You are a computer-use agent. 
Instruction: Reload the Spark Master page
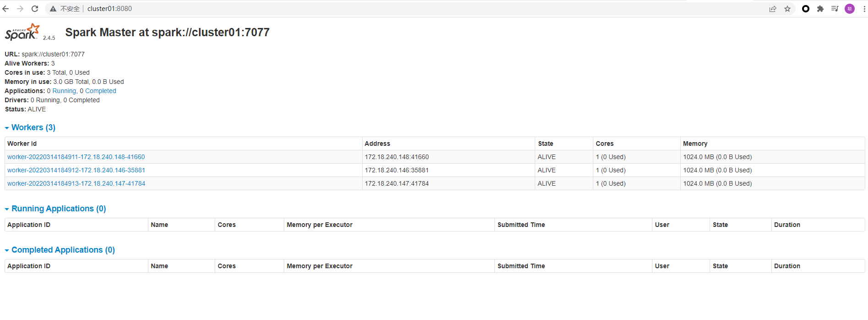point(35,9)
